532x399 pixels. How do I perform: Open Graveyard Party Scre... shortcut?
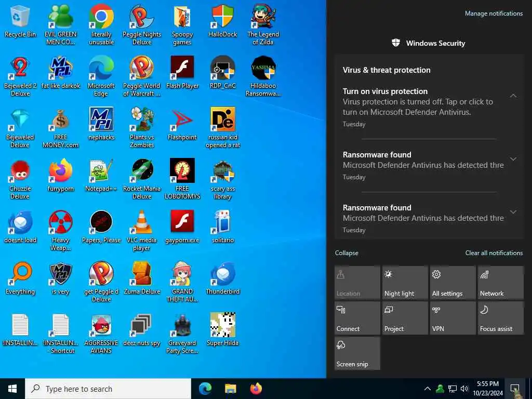click(182, 333)
